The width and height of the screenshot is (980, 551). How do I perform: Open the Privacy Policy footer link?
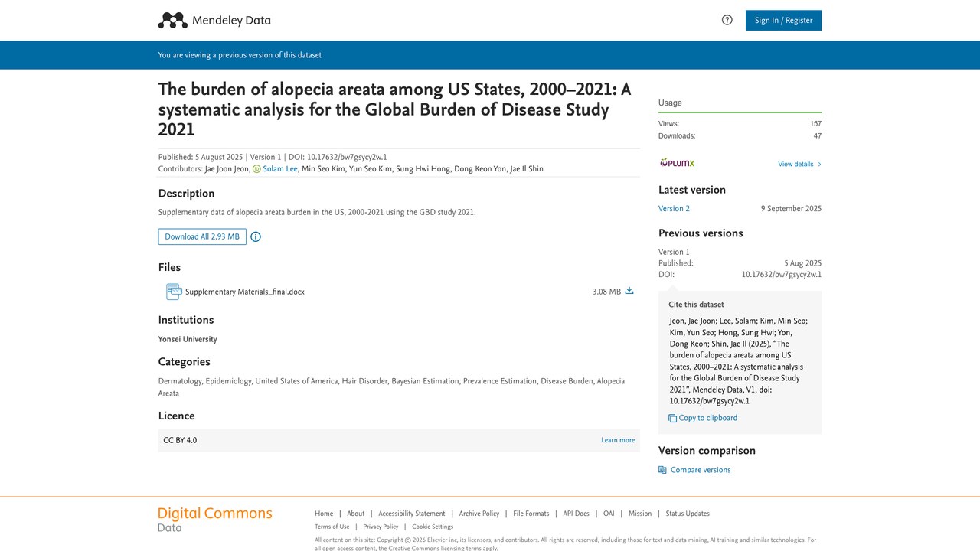pos(381,527)
